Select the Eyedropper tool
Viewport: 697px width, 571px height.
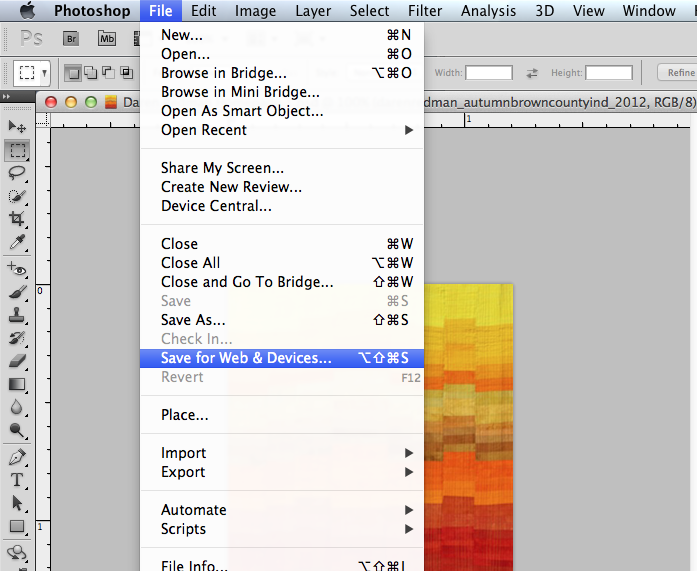click(17, 243)
